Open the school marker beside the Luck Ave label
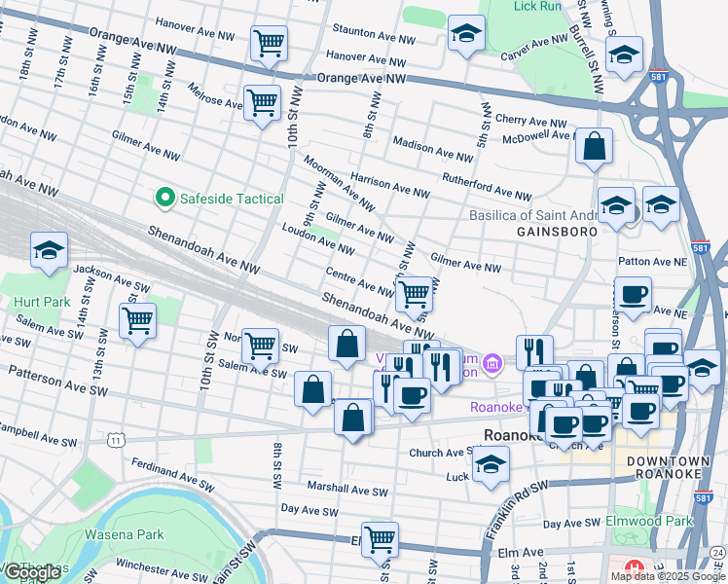 pyautogui.click(x=491, y=467)
